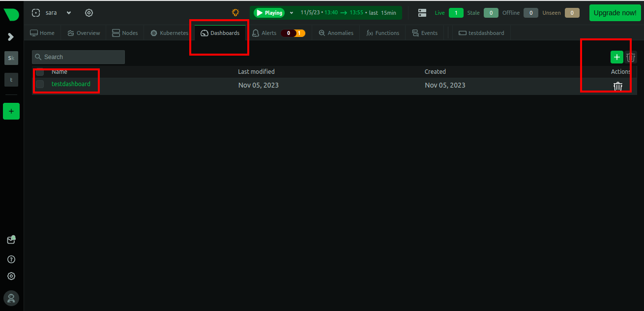The width and height of the screenshot is (644, 311).
Task: Switch to the Kubernetes tab
Action: tap(170, 33)
